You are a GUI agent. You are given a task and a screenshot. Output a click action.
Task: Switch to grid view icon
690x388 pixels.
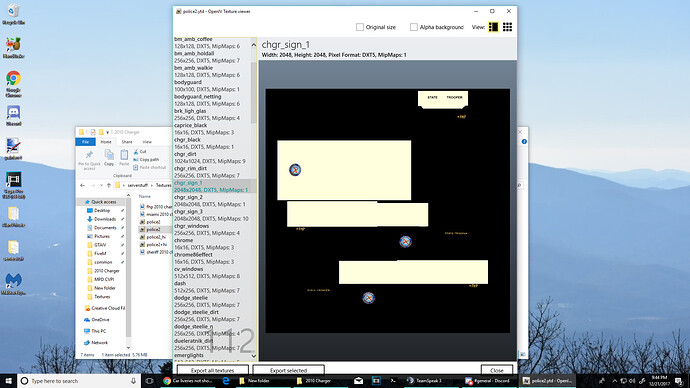pos(507,27)
